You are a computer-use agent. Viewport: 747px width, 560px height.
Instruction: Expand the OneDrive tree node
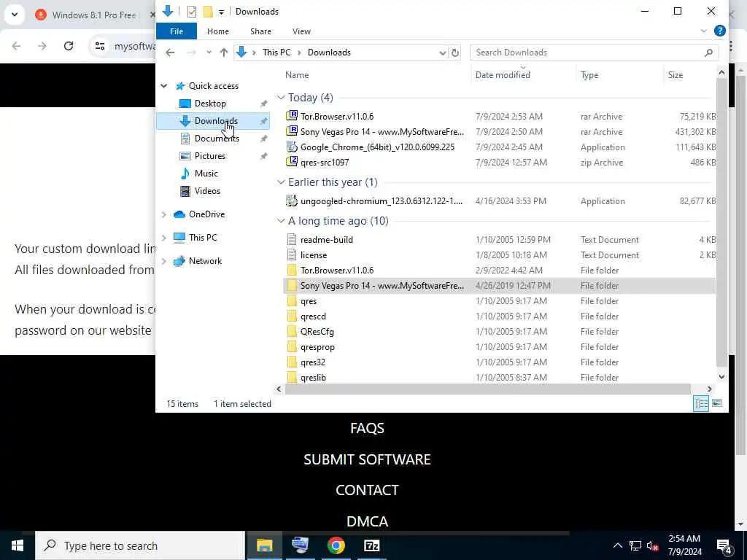164,214
